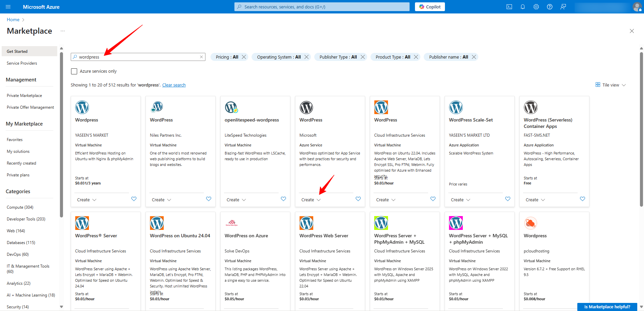
Task: Open Recently created in sidebar
Action: [x=21, y=163]
